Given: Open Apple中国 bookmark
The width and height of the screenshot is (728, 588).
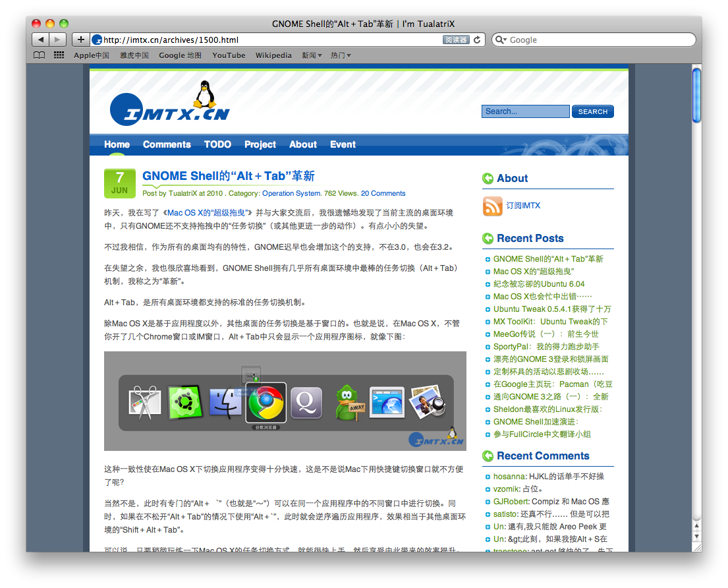Looking at the screenshot, I should point(92,55).
